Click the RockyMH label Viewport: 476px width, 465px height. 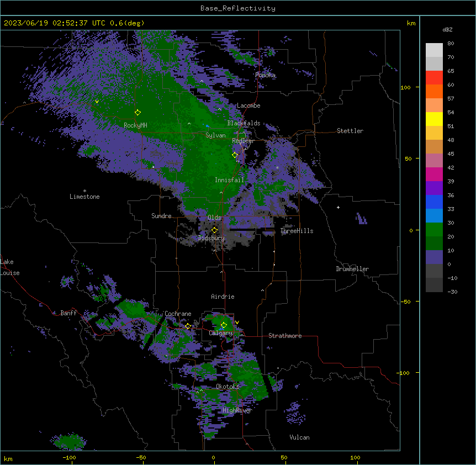pos(135,125)
